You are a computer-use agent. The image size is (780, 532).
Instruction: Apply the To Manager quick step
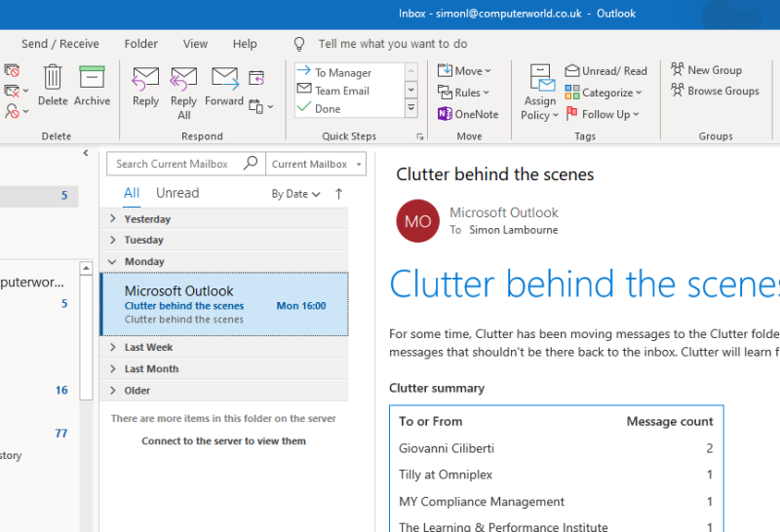[341, 73]
